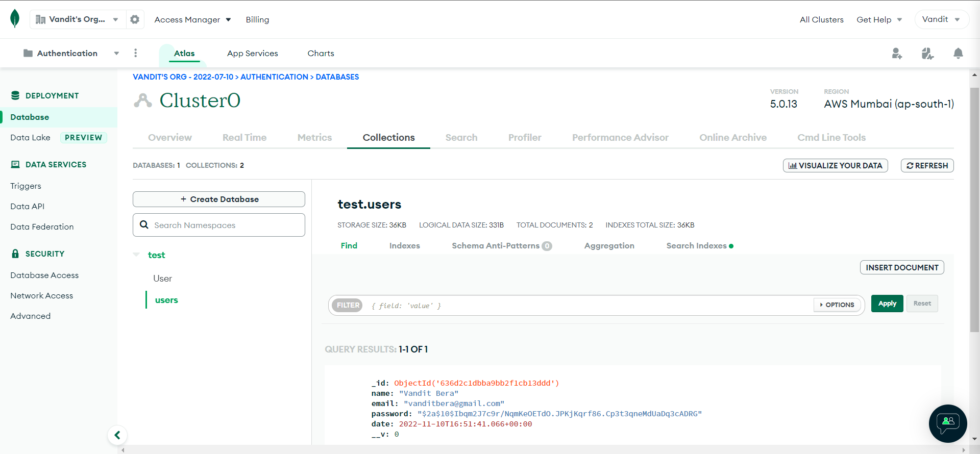The width and height of the screenshot is (980, 454).
Task: Expand the filter OPTIONS
Action: (x=837, y=305)
